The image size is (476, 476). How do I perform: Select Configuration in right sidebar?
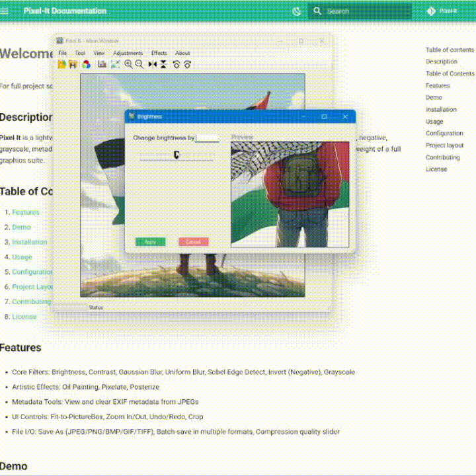pyautogui.click(x=444, y=134)
